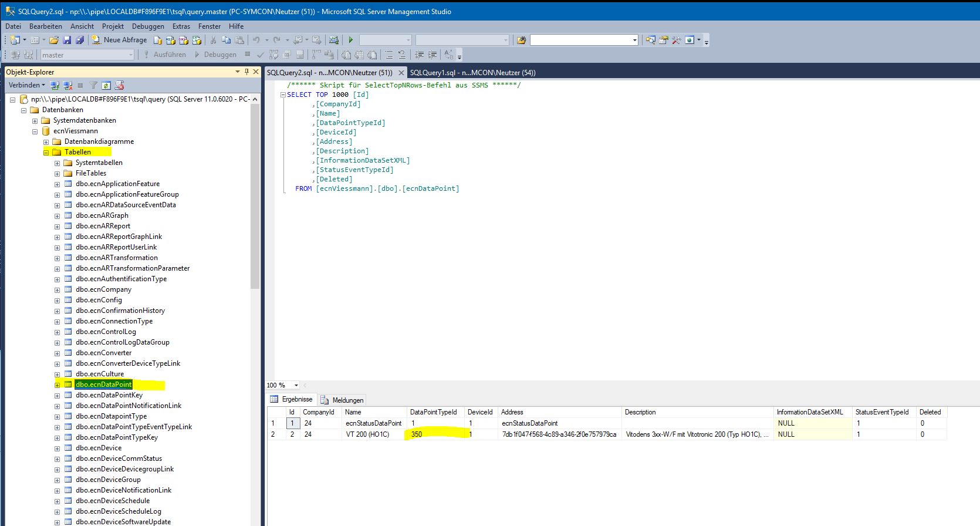This screenshot has height=526, width=980.
Task: Click the Copy icon in toolbar
Action: pos(227,40)
